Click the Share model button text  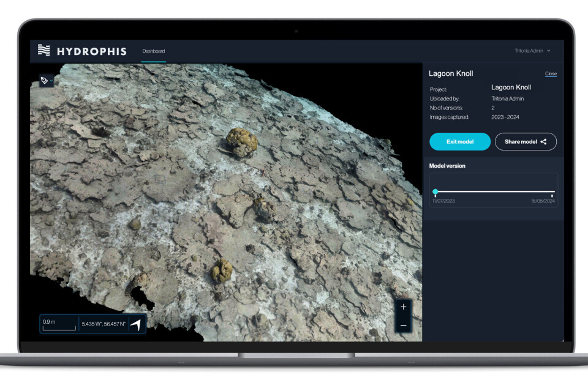pos(520,142)
